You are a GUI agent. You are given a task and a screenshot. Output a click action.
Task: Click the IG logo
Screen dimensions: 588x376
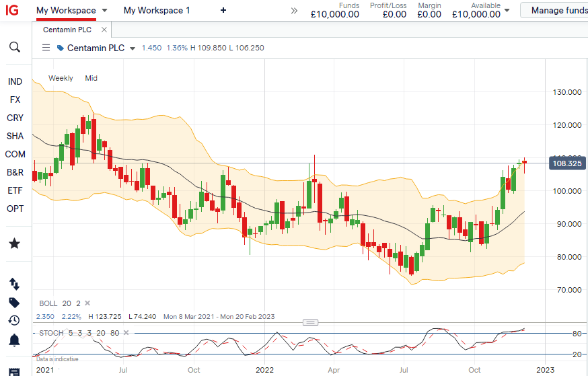point(12,10)
